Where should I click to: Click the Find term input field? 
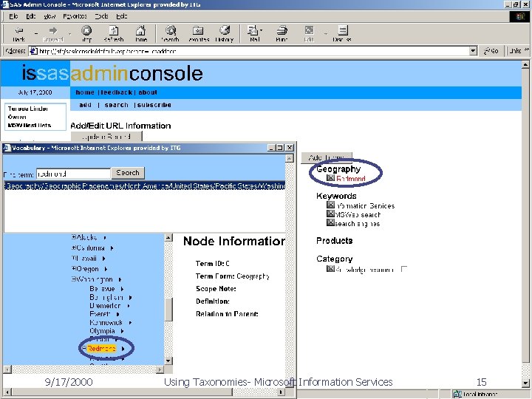click(x=73, y=174)
